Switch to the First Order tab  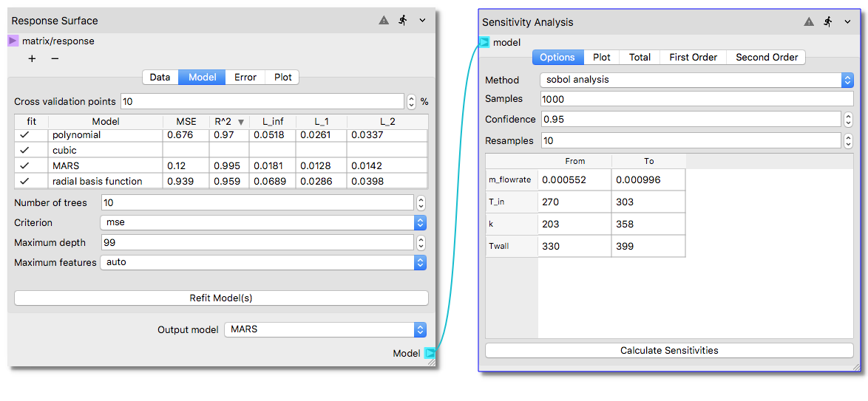693,57
